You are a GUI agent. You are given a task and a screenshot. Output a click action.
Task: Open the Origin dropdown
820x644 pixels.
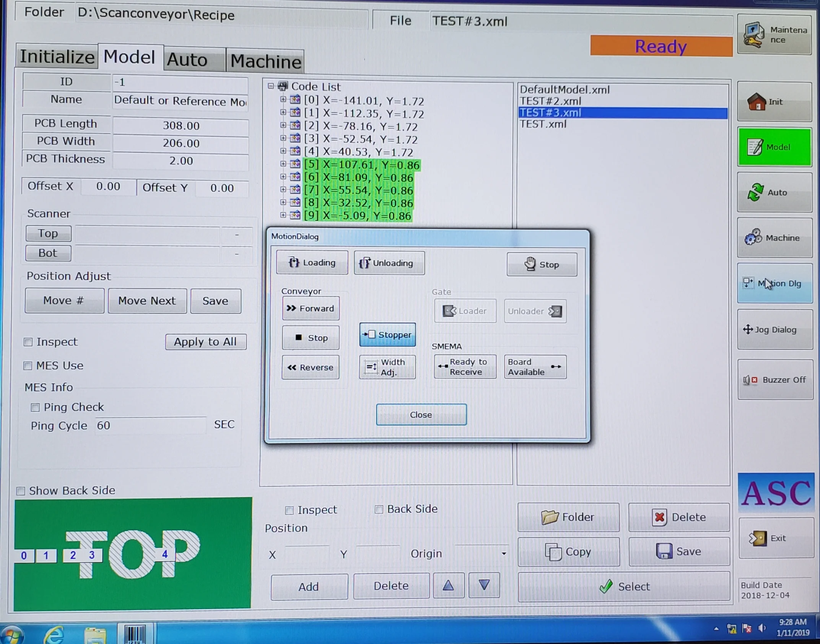pyautogui.click(x=503, y=554)
